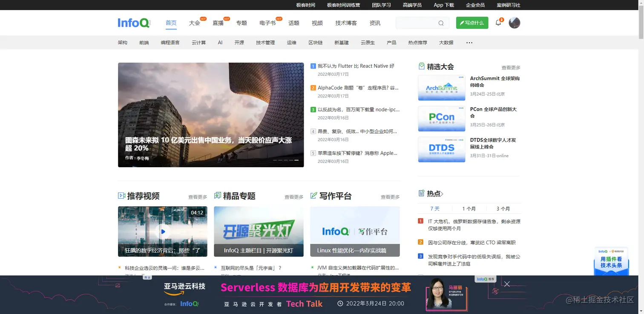This screenshot has height=314, width=644.
Task: Open the 话题 navigation item
Action: (x=294, y=23)
